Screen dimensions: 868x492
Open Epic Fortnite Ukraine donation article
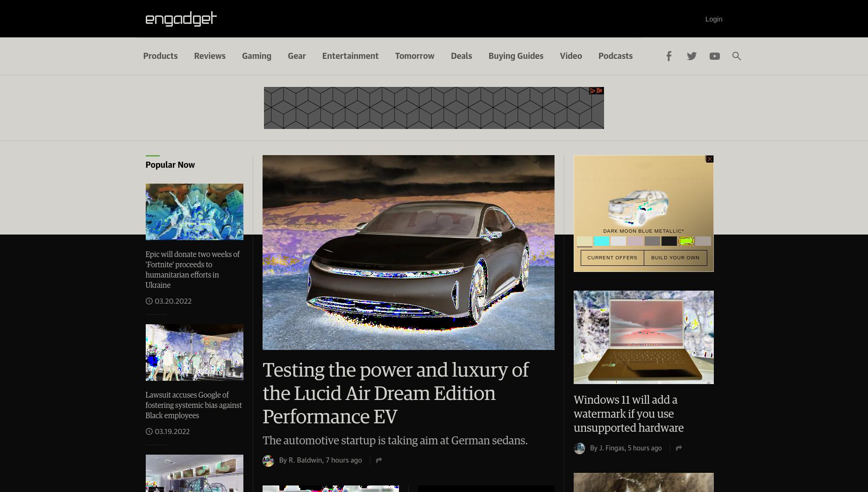[x=192, y=270]
